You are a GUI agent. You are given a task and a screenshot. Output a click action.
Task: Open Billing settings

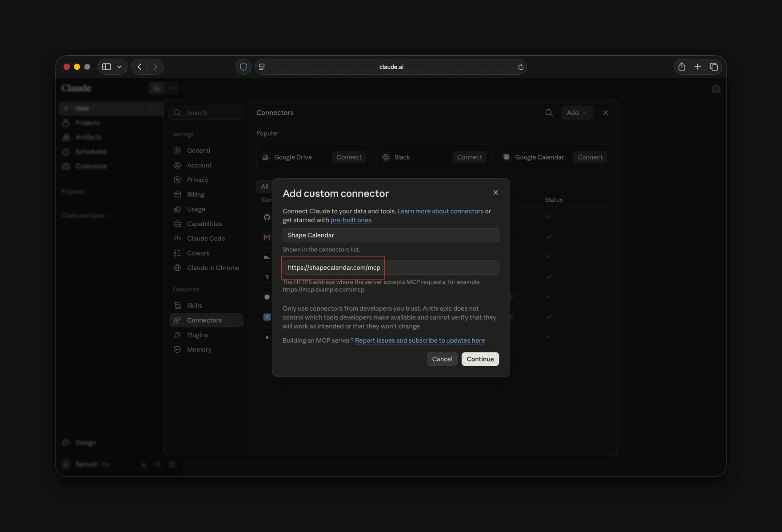coord(206,195)
